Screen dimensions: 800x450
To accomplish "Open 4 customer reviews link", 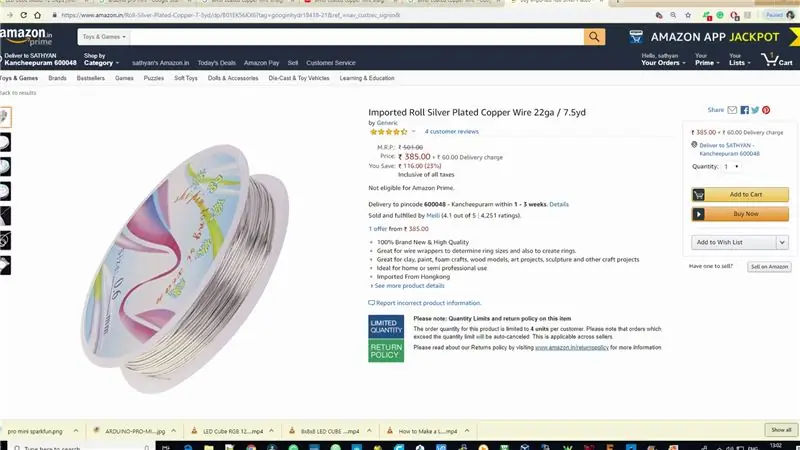I will tap(452, 132).
